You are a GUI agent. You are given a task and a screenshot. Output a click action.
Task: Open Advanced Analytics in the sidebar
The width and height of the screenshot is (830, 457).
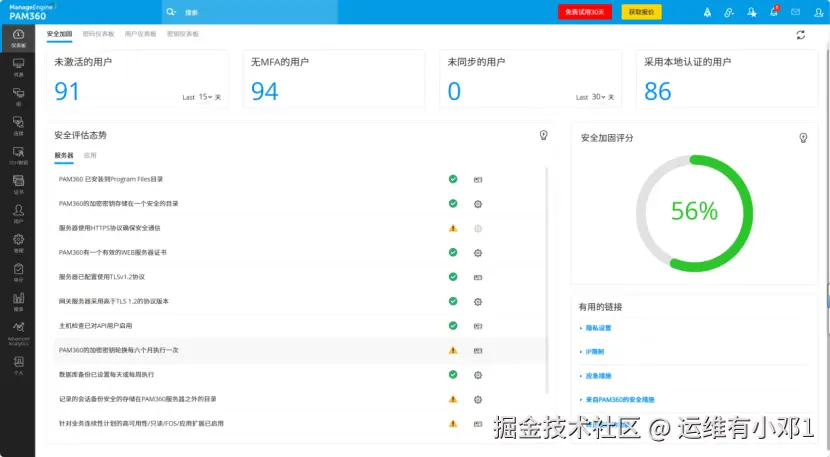point(18,334)
